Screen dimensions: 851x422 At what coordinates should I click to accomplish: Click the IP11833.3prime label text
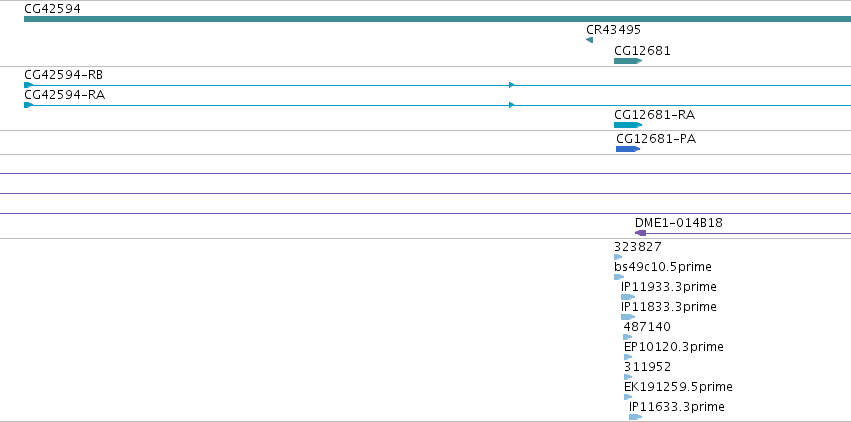pyautogui.click(x=669, y=306)
